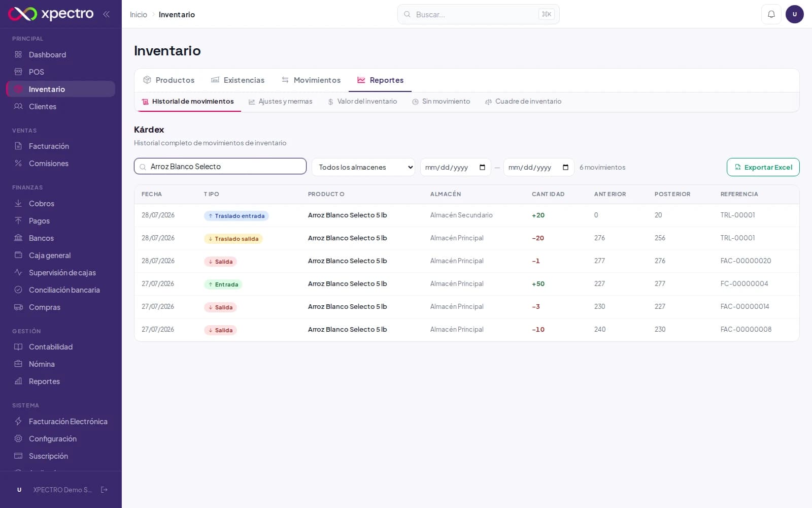This screenshot has height=508, width=812.
Task: Open the Valor del inventario sub-tab
Action: [362, 102]
